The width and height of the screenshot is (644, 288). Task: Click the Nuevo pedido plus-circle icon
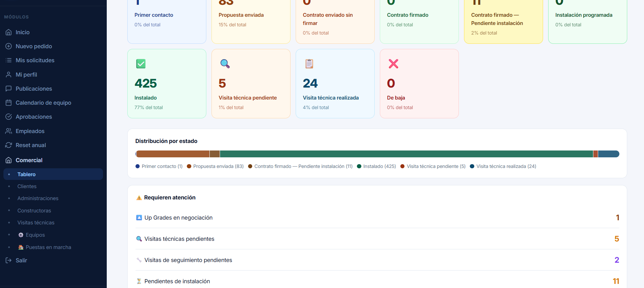(x=9, y=46)
